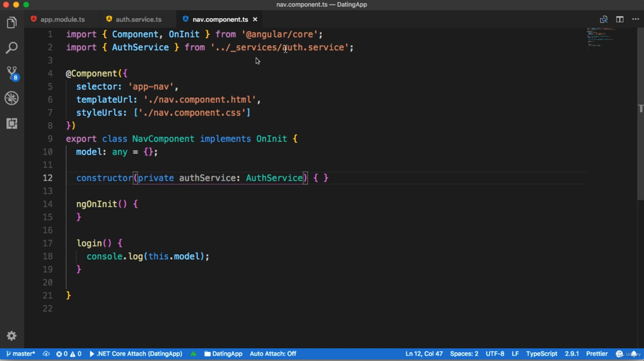This screenshot has width=644, height=361.
Task: Click the smiley feedback icon
Action: tap(620, 354)
